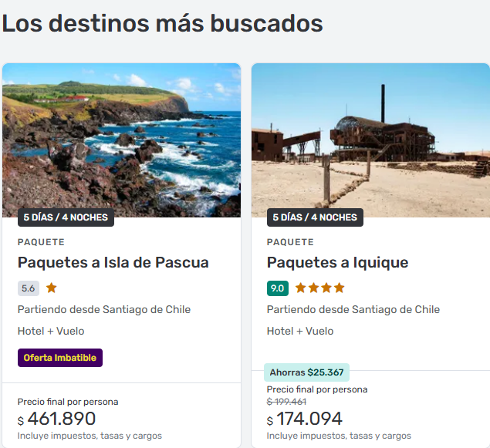The width and height of the screenshot is (490, 448).
Task: Click Hotel + Vuelo under Iquique
Action: click(300, 331)
